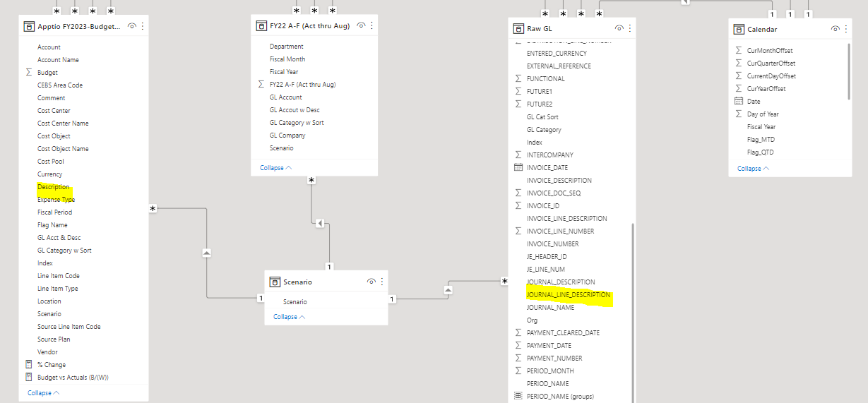868x403 pixels.
Task: Select Source Line Item Code field
Action: point(69,327)
